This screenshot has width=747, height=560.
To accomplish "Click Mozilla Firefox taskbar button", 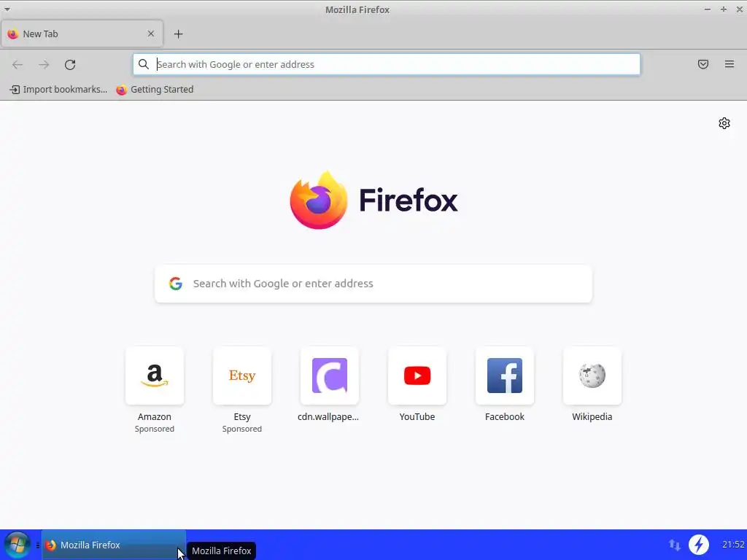I will click(x=113, y=545).
